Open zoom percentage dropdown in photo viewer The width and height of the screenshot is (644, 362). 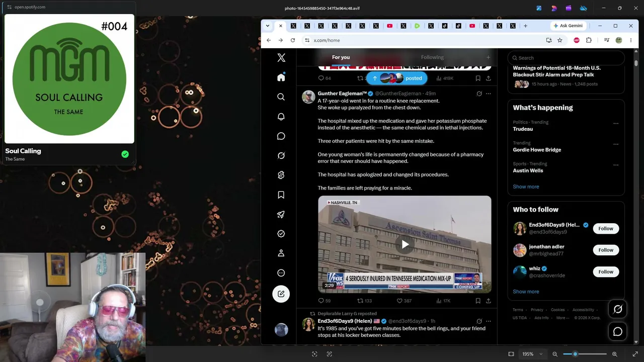(x=533, y=354)
